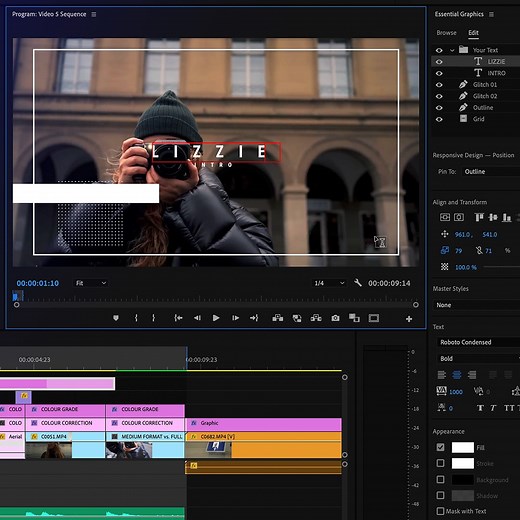Click the Lift button
Image resolution: width=520 pixels, height=520 pixels.
point(278,318)
